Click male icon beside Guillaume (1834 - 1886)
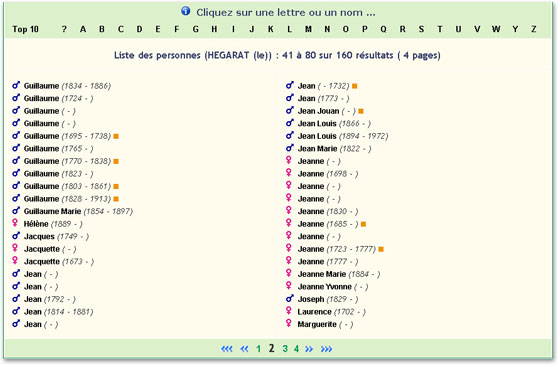The height and width of the screenshot is (365, 558). point(16,85)
